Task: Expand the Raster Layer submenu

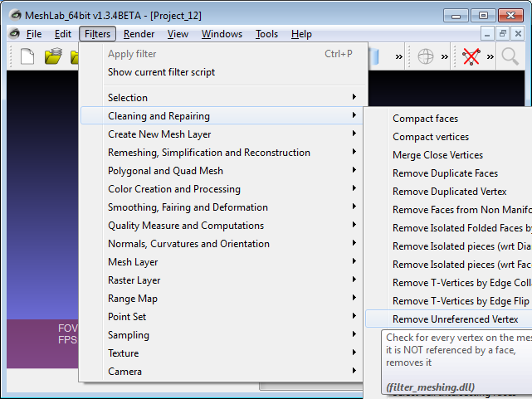Action: (222, 280)
